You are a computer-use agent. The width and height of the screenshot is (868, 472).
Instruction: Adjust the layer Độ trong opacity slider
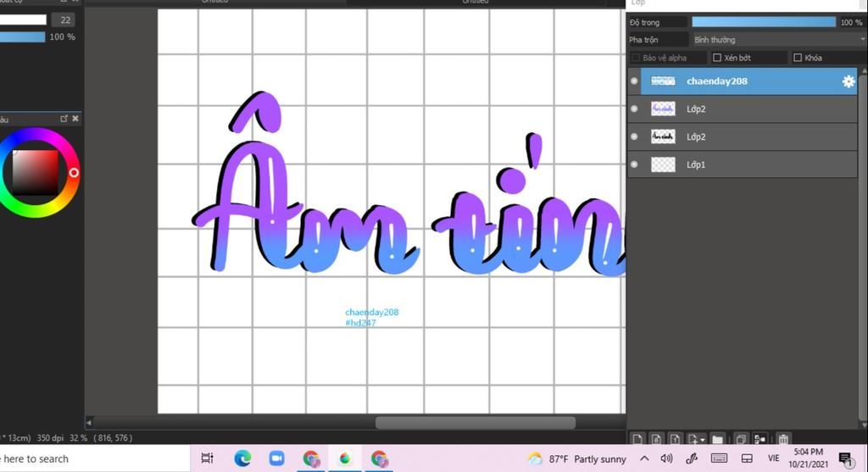point(764,22)
